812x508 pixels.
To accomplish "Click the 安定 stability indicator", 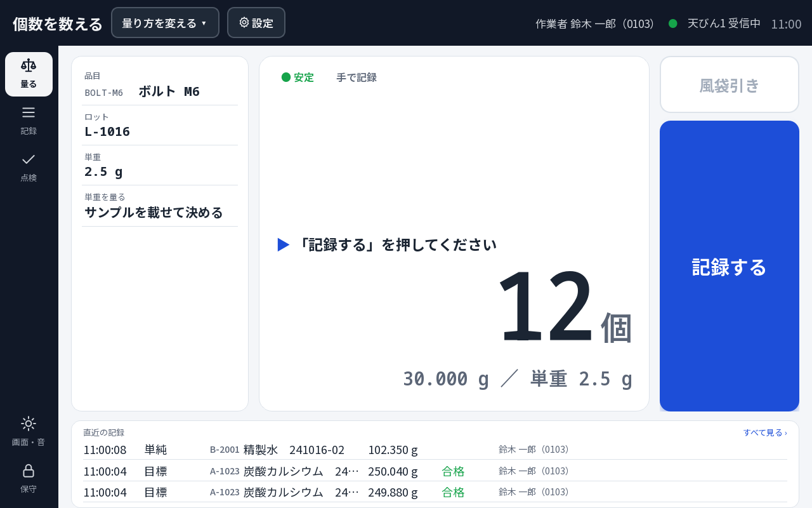I will [x=298, y=77].
